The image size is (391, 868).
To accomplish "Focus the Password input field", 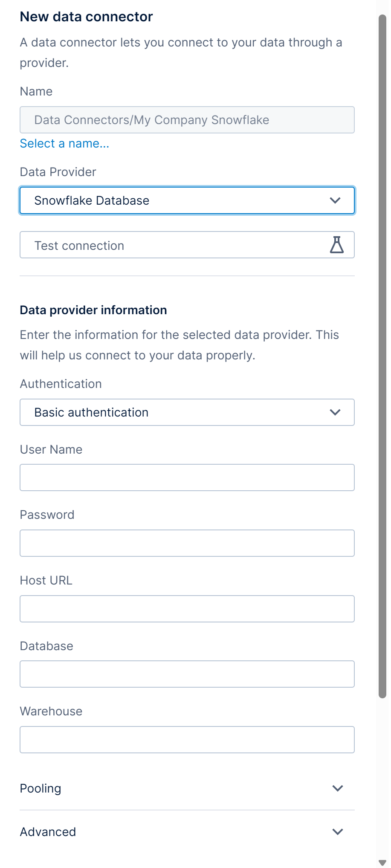I will 187,543.
